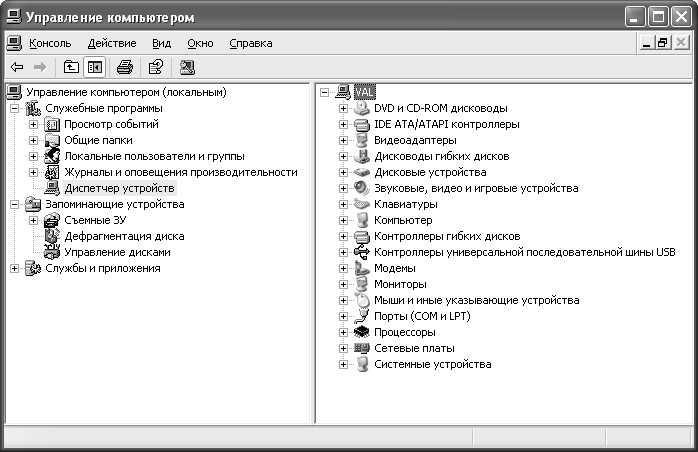Click the Print toolbar icon

point(125,68)
